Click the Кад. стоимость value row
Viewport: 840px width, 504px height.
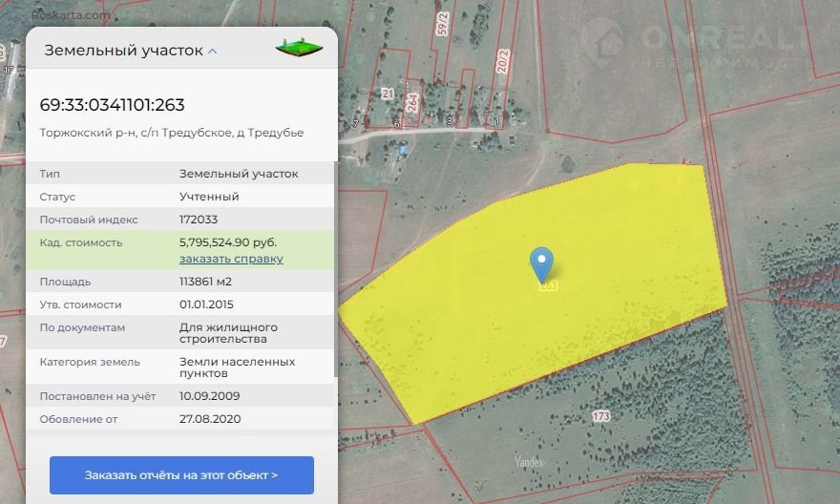pos(181,249)
